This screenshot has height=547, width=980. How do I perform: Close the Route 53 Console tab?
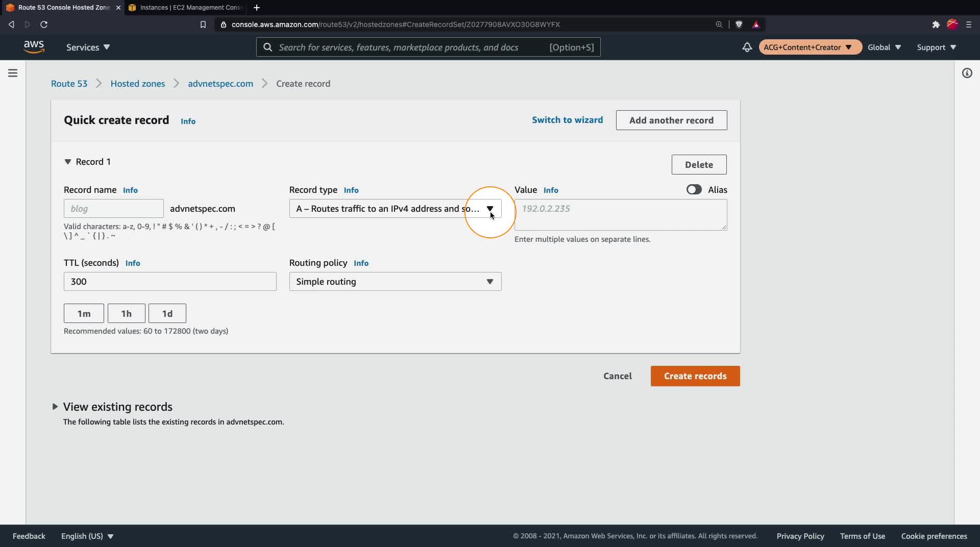point(118,8)
